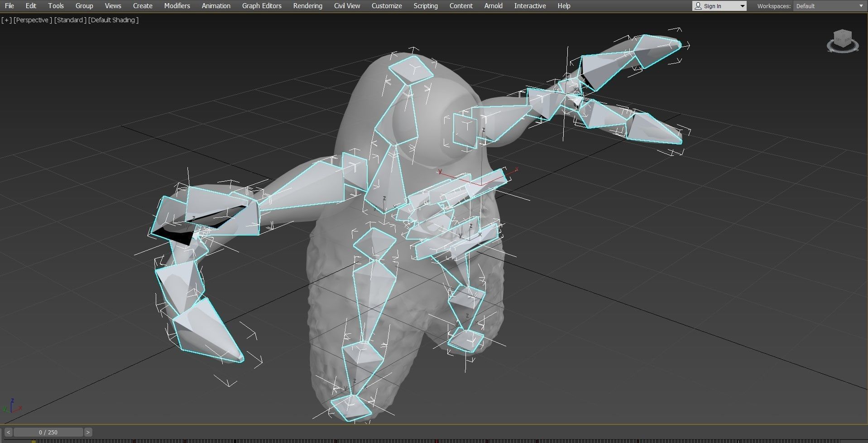Open the Modifiers menu
This screenshot has height=443, width=868.
coord(177,6)
